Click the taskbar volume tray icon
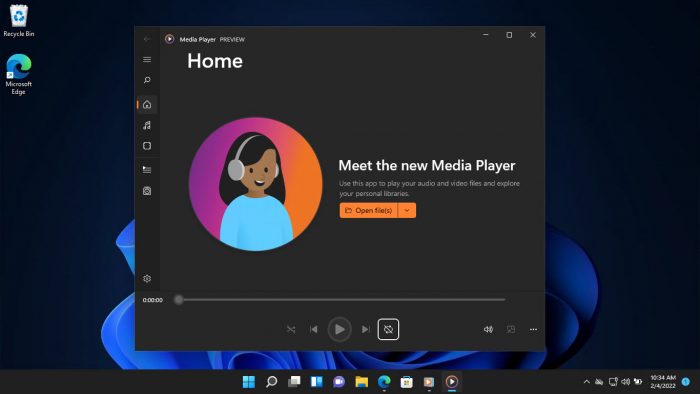Image resolution: width=700 pixels, height=394 pixels. tap(625, 382)
